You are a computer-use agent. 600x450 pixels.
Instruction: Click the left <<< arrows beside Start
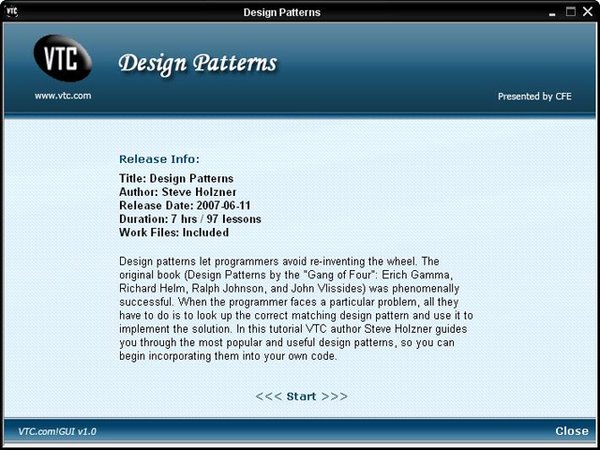point(269,396)
